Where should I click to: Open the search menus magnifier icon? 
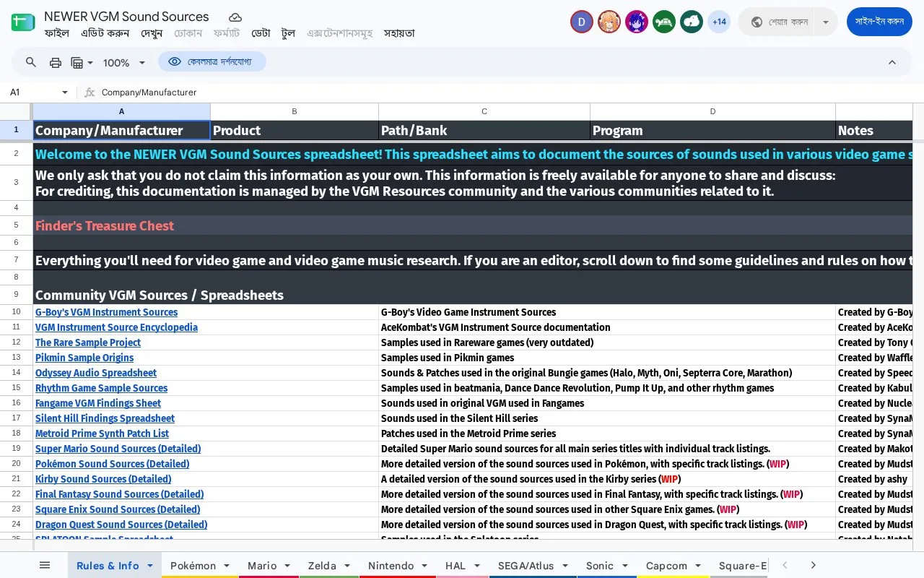coord(31,62)
